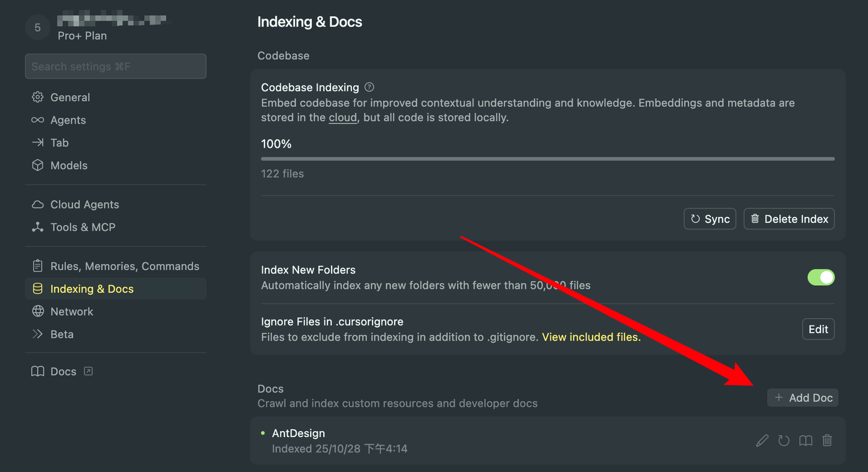Click the edit pencil icon for AntDesign
Viewport: 868px width, 472px height.
tap(762, 441)
